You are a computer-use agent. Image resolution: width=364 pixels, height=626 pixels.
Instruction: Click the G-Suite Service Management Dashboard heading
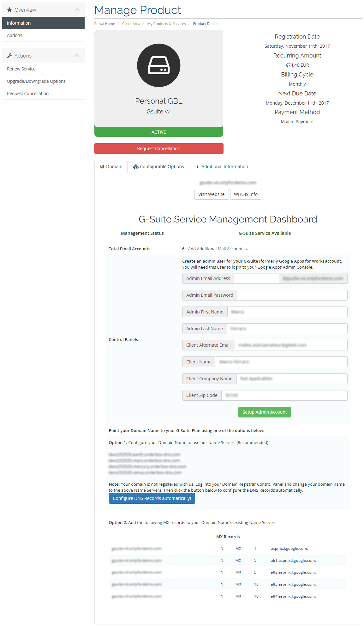click(228, 219)
